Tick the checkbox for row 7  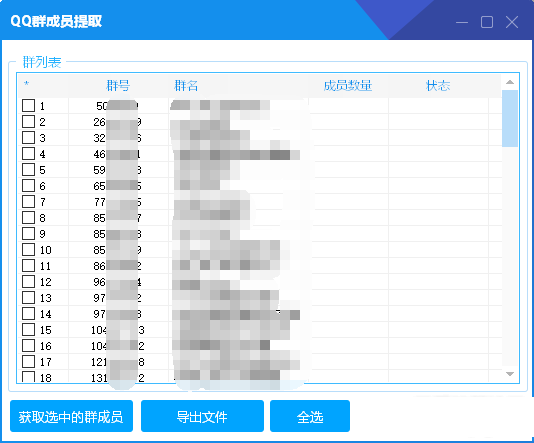tap(28, 202)
